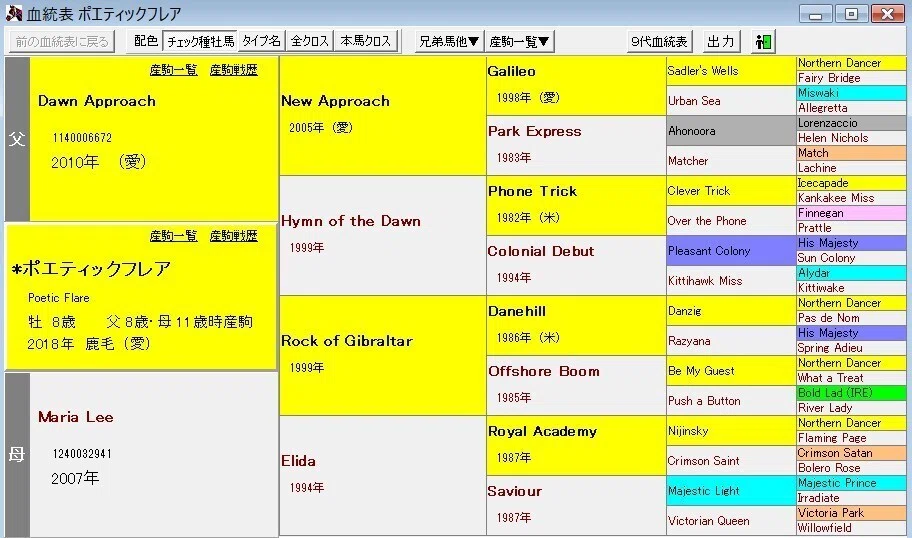Click the 9代血統表 button
Viewport: 912px width, 538px height.
660,41
